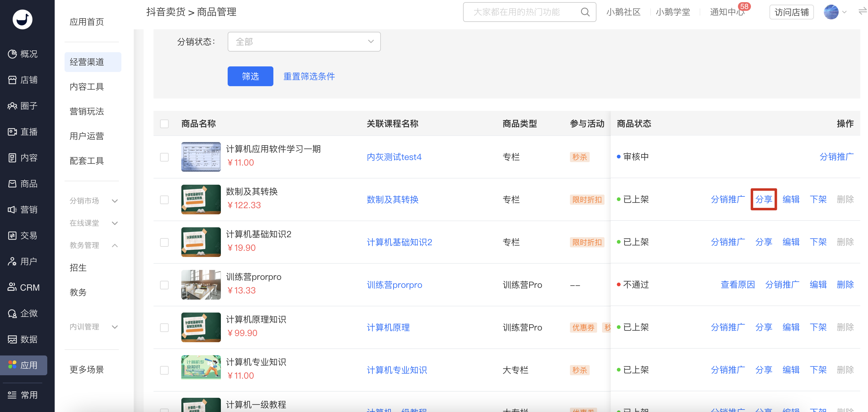Open the 分销状态 dropdown
The height and width of the screenshot is (412, 868).
[x=304, y=42]
